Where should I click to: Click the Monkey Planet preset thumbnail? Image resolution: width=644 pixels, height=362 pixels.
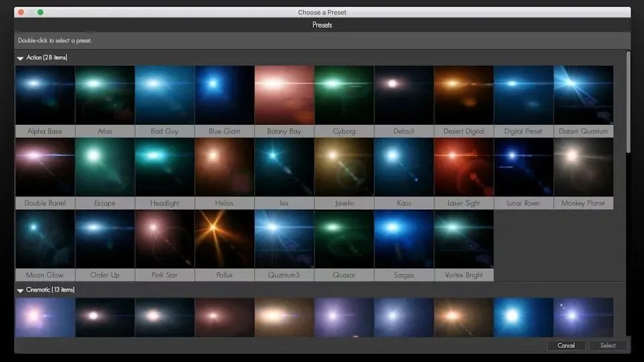[583, 167]
